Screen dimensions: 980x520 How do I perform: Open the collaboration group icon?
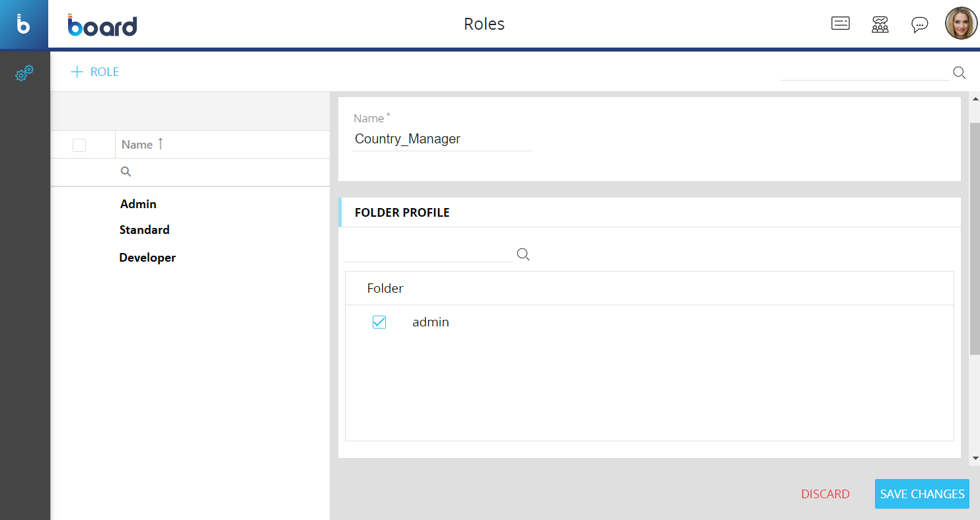(880, 24)
